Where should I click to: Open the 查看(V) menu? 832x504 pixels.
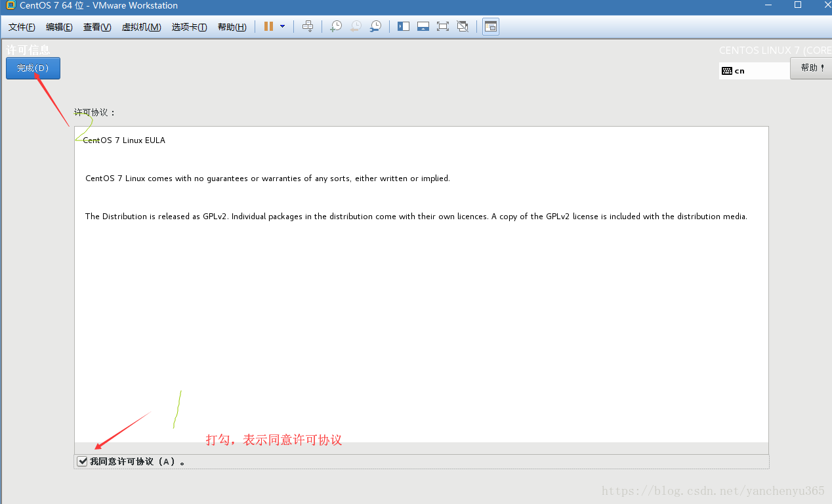97,27
